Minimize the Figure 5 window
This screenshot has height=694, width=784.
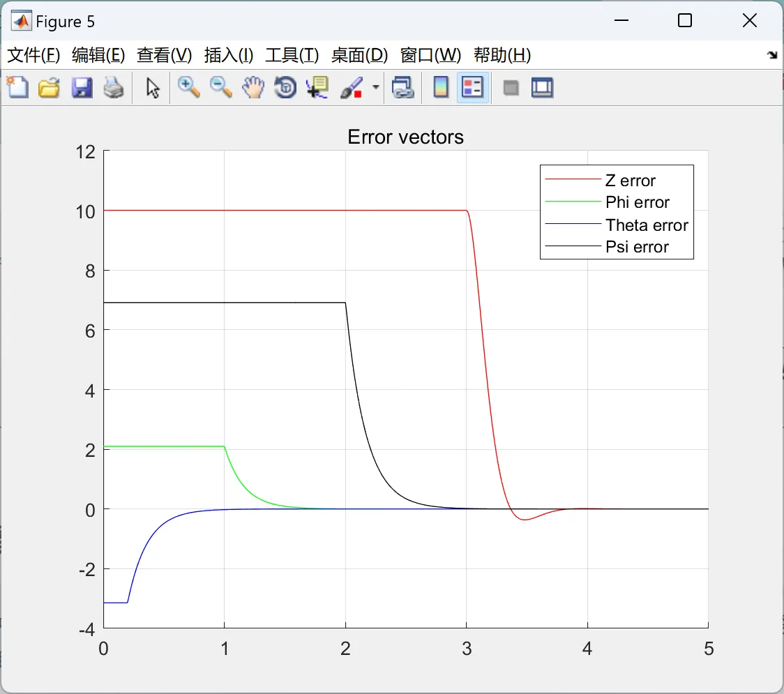(621, 20)
